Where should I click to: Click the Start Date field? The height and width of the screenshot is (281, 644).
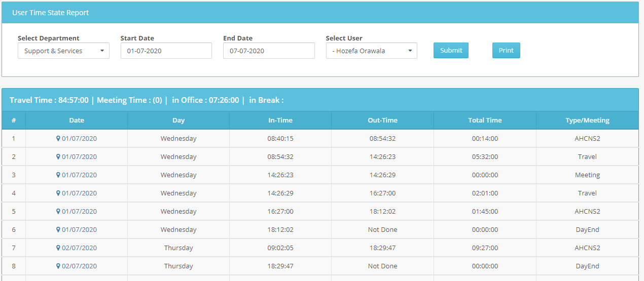point(166,51)
